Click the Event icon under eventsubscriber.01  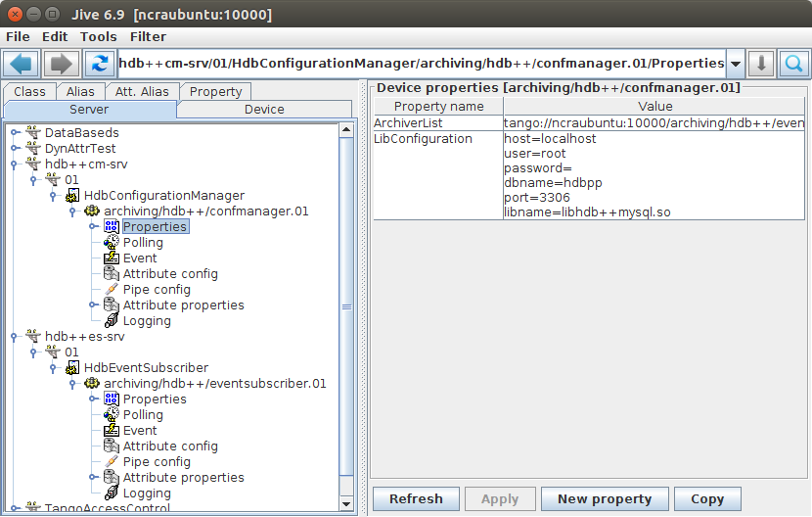click(112, 430)
